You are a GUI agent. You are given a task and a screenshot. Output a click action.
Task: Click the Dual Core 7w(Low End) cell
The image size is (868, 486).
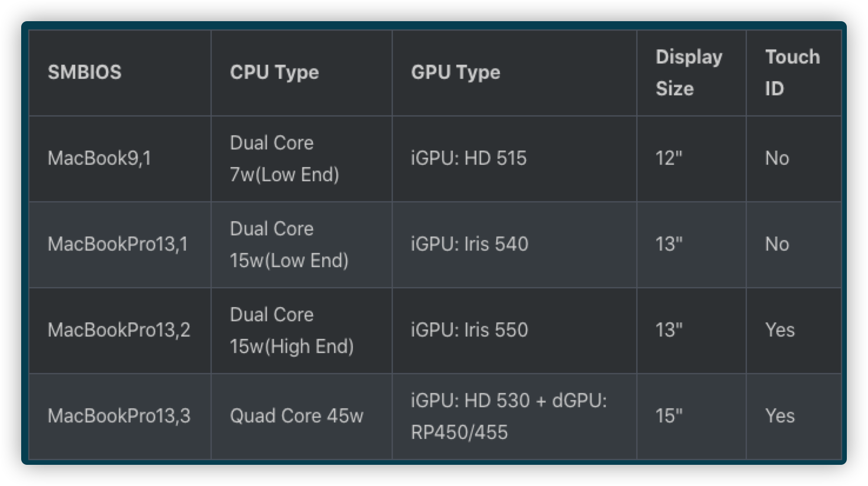click(284, 158)
